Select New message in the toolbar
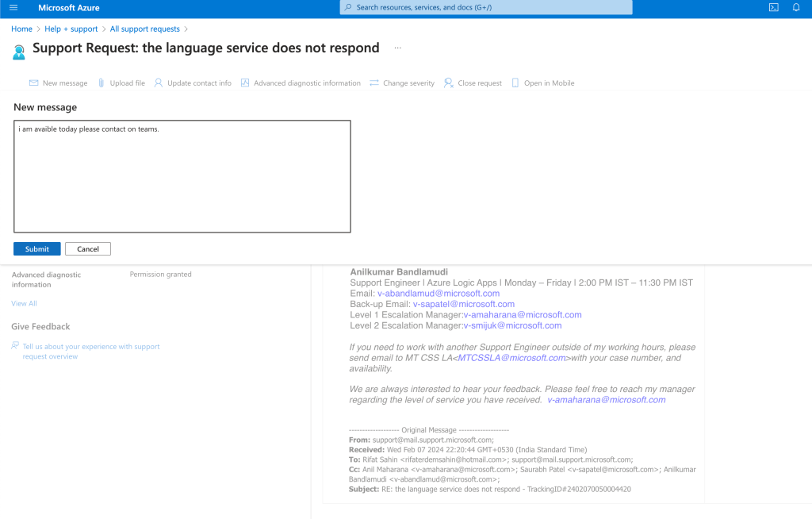 [x=59, y=83]
